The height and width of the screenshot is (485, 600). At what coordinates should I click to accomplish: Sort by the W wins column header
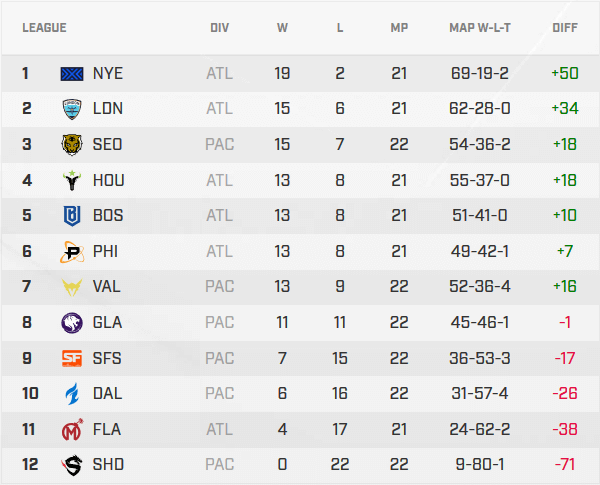(282, 28)
